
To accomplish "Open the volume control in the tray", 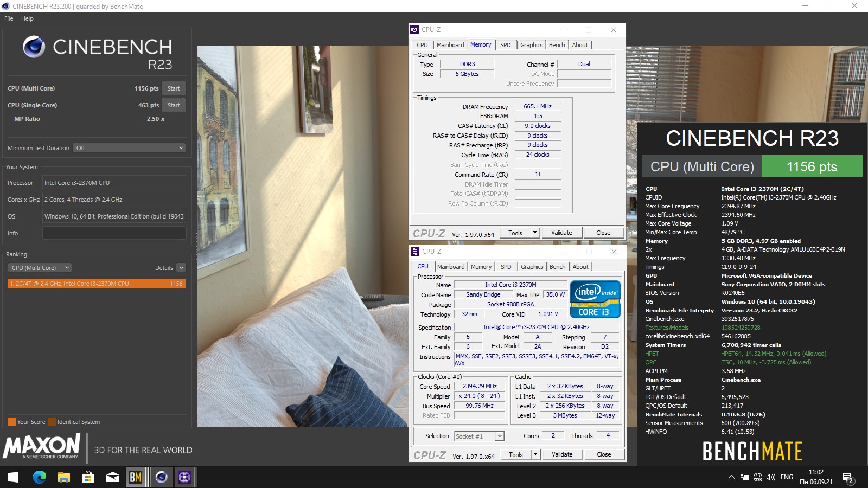I will pos(771,477).
